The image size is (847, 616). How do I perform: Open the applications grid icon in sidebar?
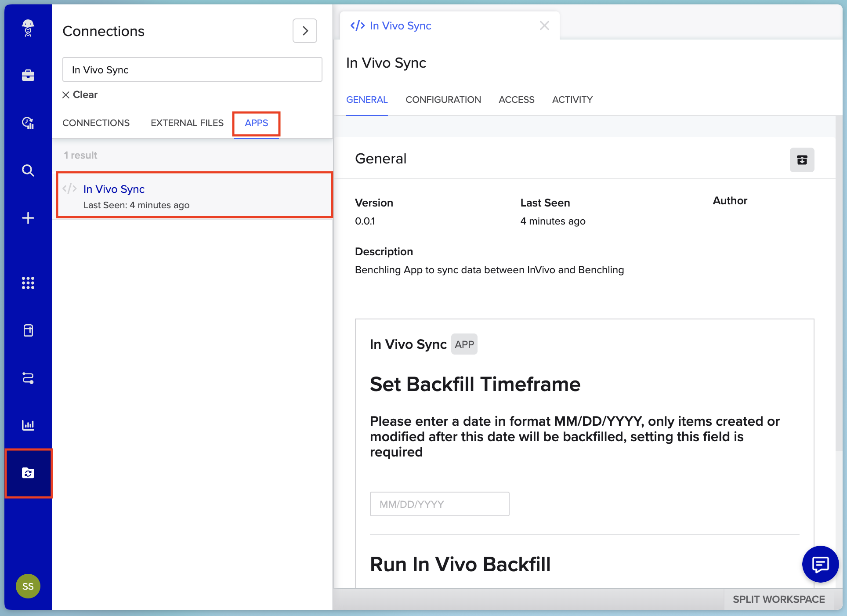pyautogui.click(x=28, y=283)
